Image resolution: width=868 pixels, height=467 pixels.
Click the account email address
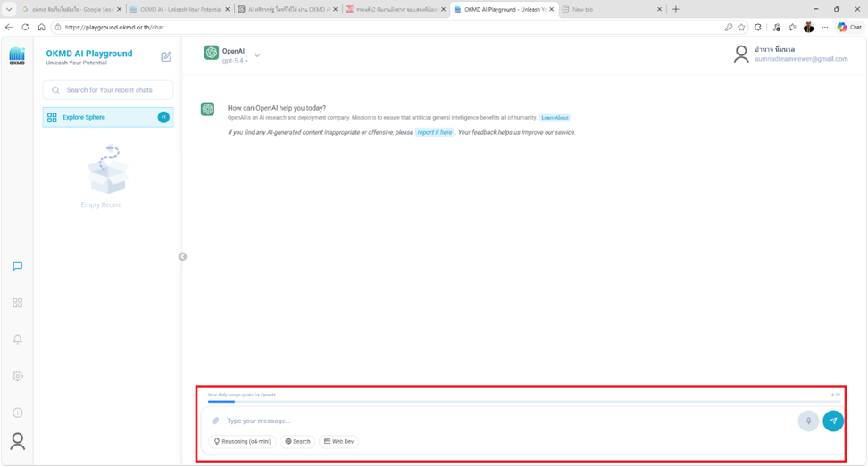(x=801, y=59)
